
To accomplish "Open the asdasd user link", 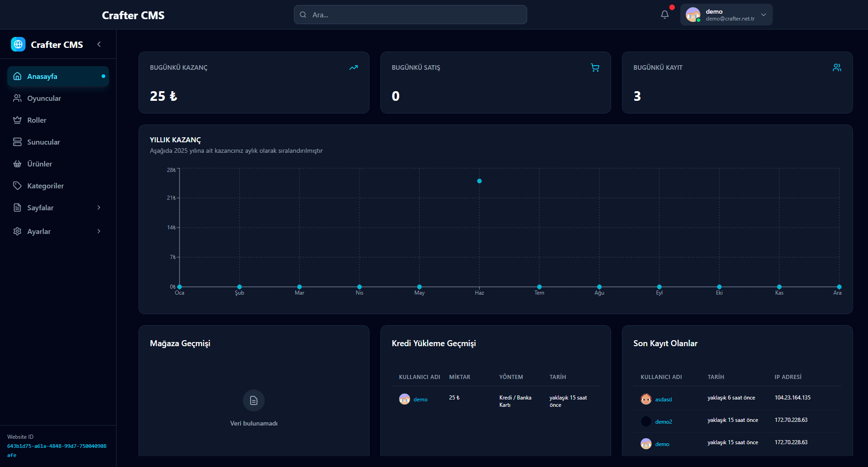I will pyautogui.click(x=663, y=400).
